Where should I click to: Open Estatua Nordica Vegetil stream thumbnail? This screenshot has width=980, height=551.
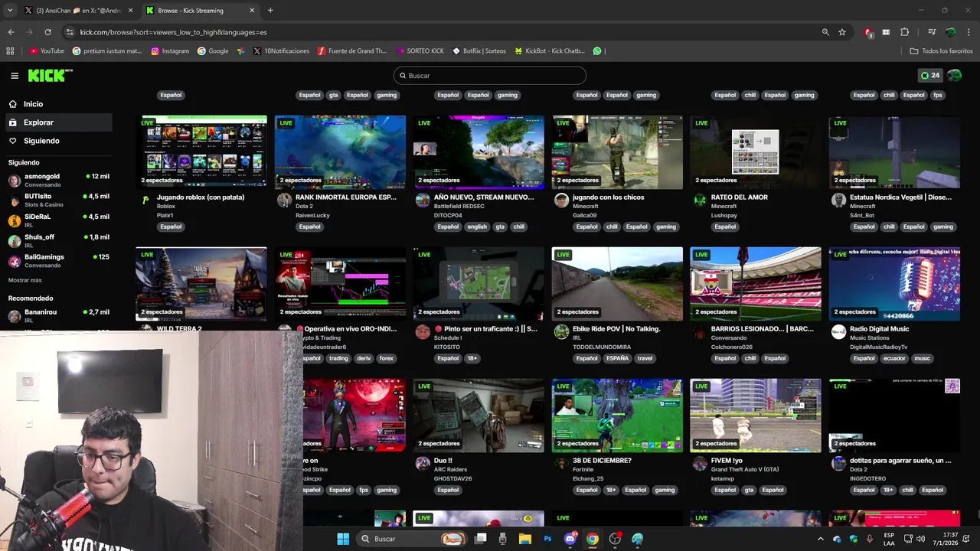coord(894,152)
